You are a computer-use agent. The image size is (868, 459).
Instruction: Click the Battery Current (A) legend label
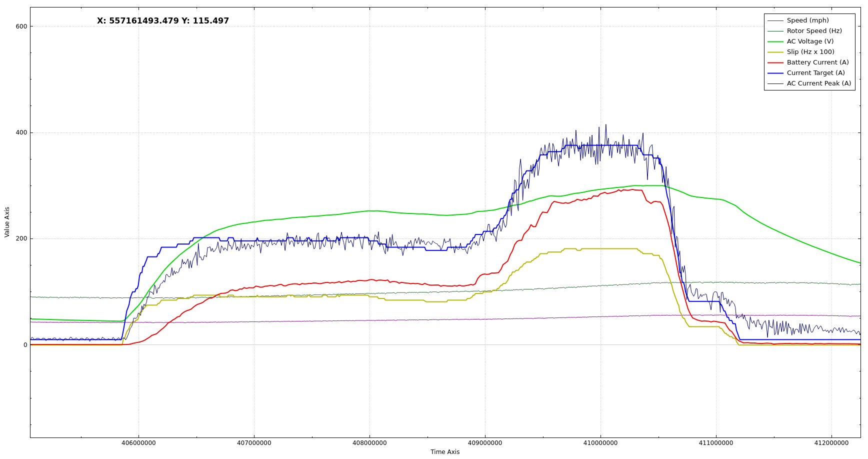(817, 62)
